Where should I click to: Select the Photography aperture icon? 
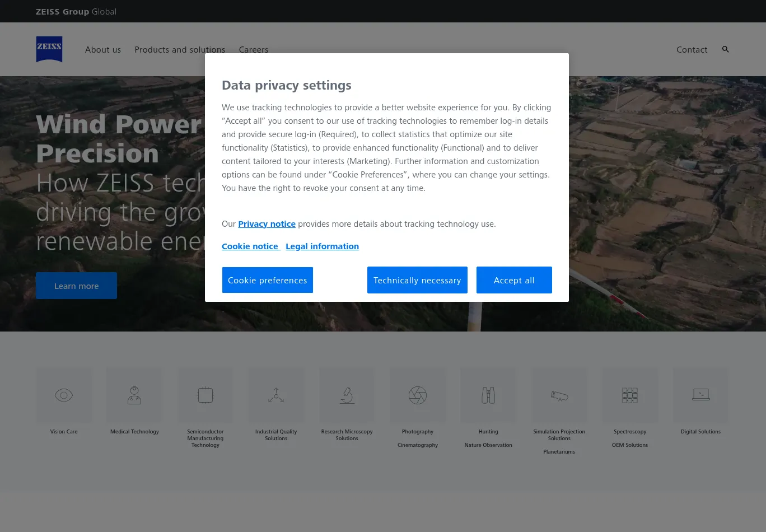418,395
